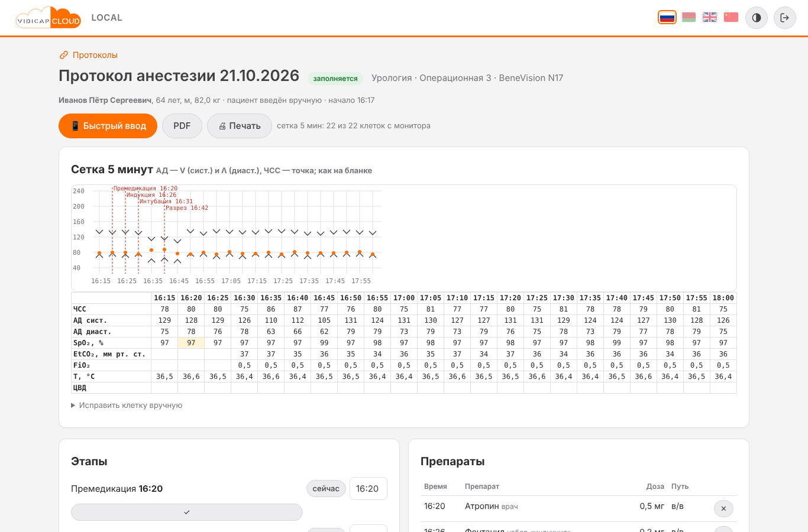Choose the English language flag

(710, 17)
